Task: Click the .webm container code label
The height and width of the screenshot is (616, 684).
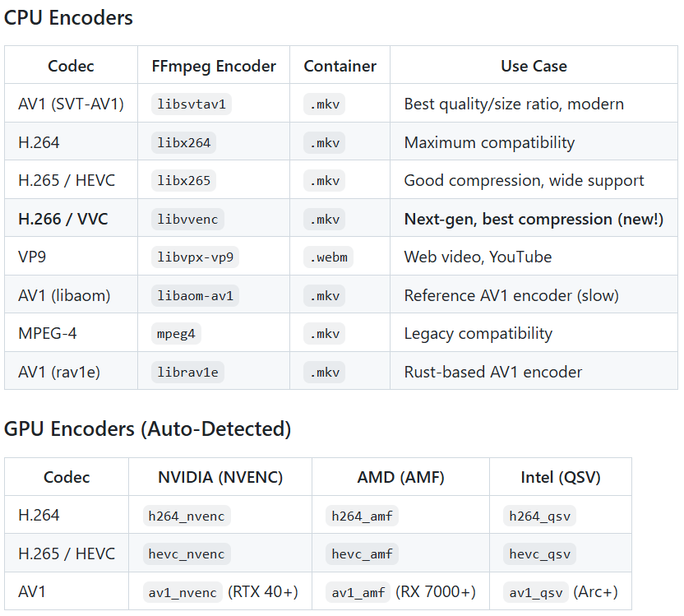Action: pyautogui.click(x=329, y=257)
